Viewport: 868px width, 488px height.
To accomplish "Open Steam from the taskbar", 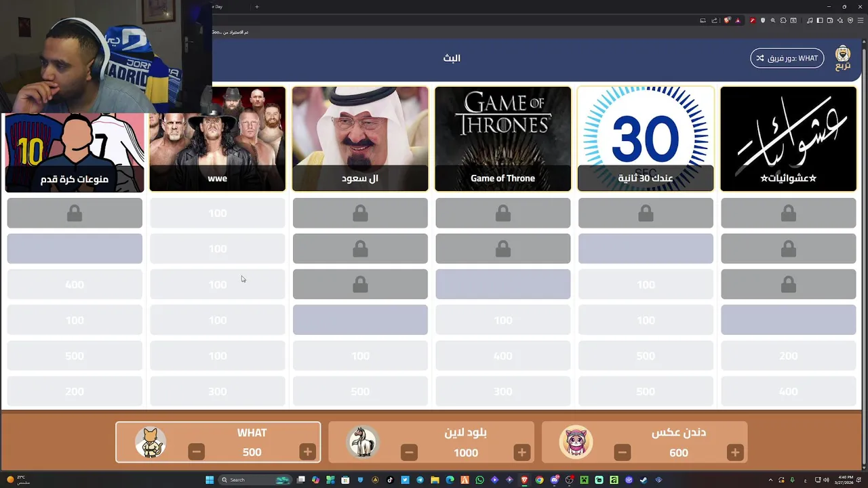I will click(644, 480).
